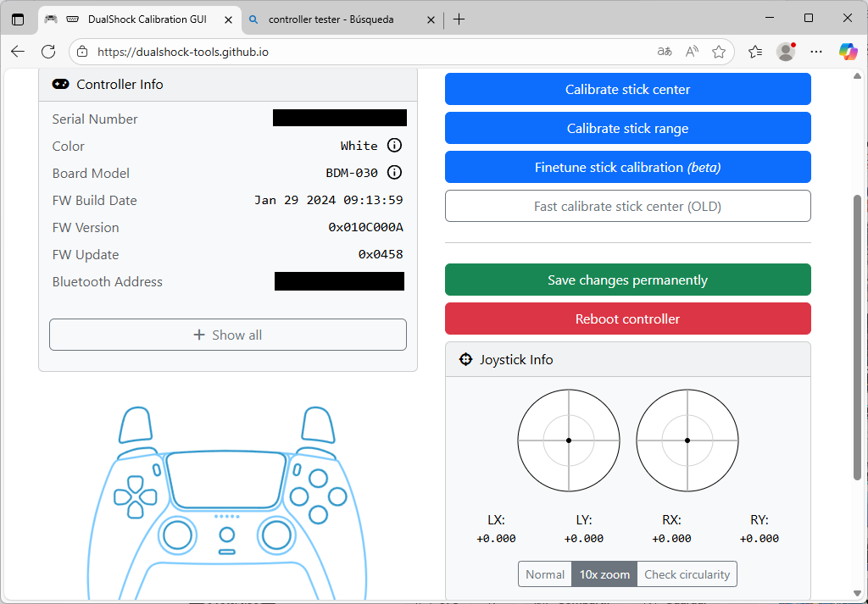Click the FW Build Date value Jan 29 2024 09:13:59

point(328,200)
